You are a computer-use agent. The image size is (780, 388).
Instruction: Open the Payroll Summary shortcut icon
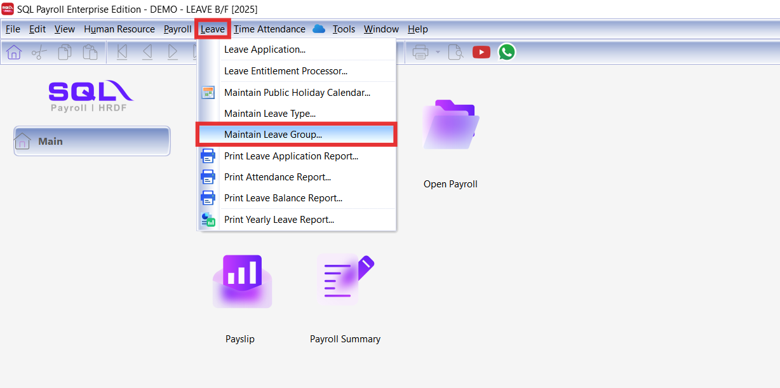(x=345, y=281)
